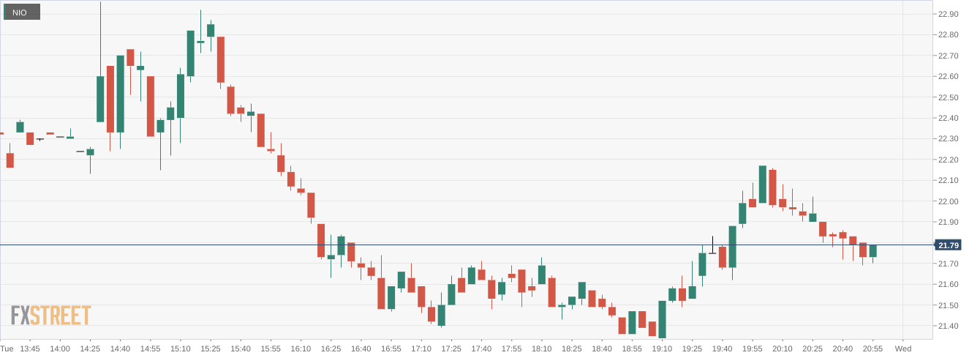The image size is (980, 358).
Task: Select the 21.40 price axis label
Action: [948, 326]
